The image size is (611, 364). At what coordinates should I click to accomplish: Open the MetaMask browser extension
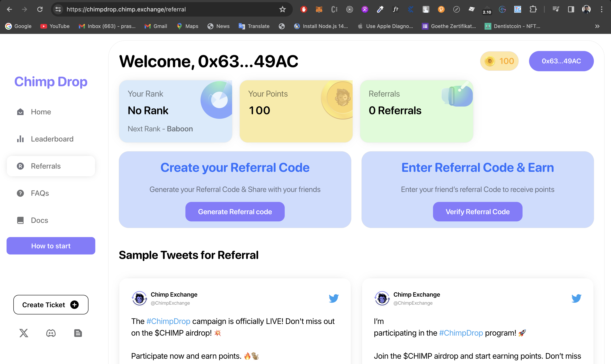click(319, 9)
